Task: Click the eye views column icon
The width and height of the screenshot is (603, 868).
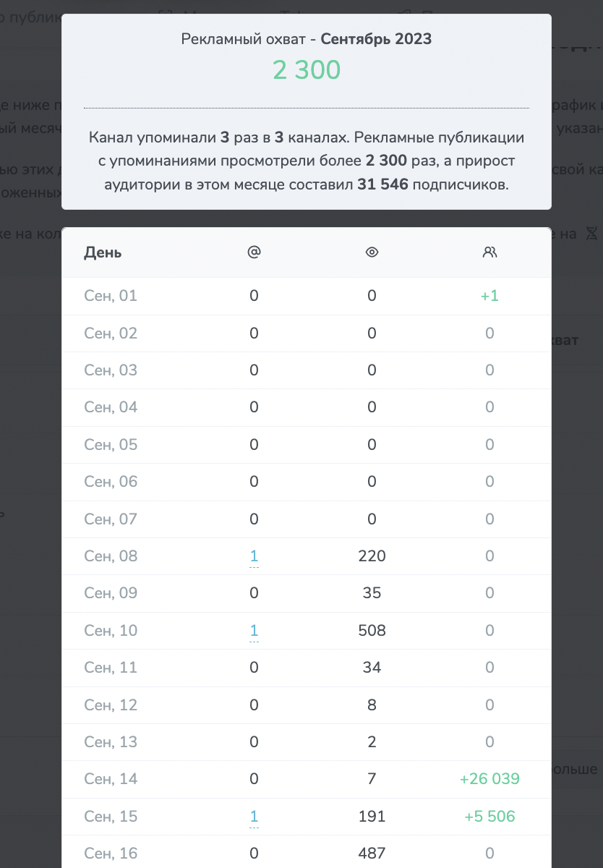Action: [372, 252]
